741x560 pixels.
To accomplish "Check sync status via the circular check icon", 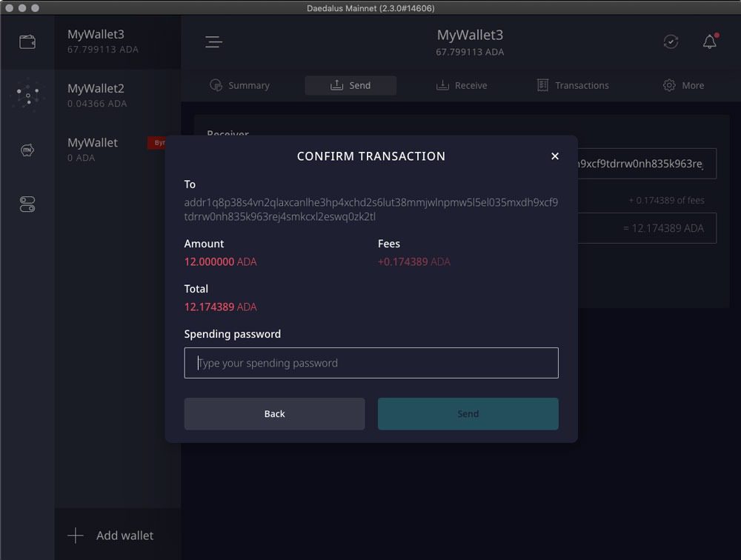I will tap(671, 41).
